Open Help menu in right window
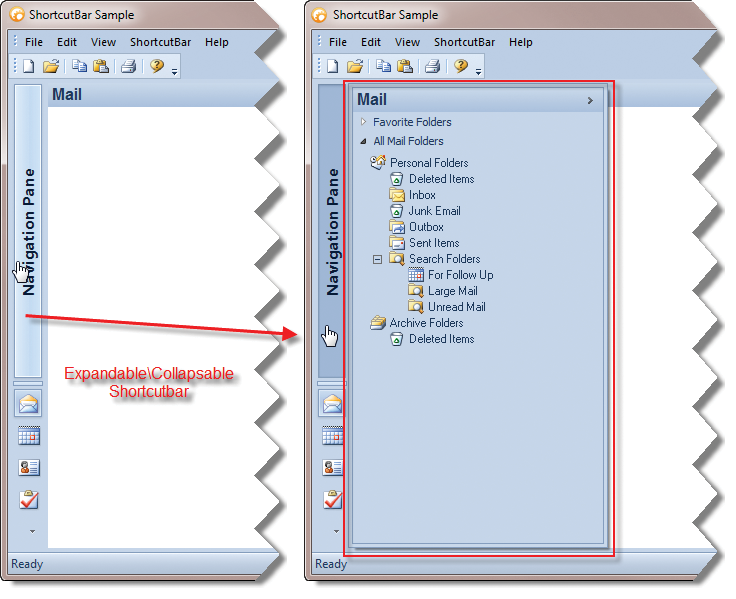Image resolution: width=736 pixels, height=599 pixels. tap(521, 42)
